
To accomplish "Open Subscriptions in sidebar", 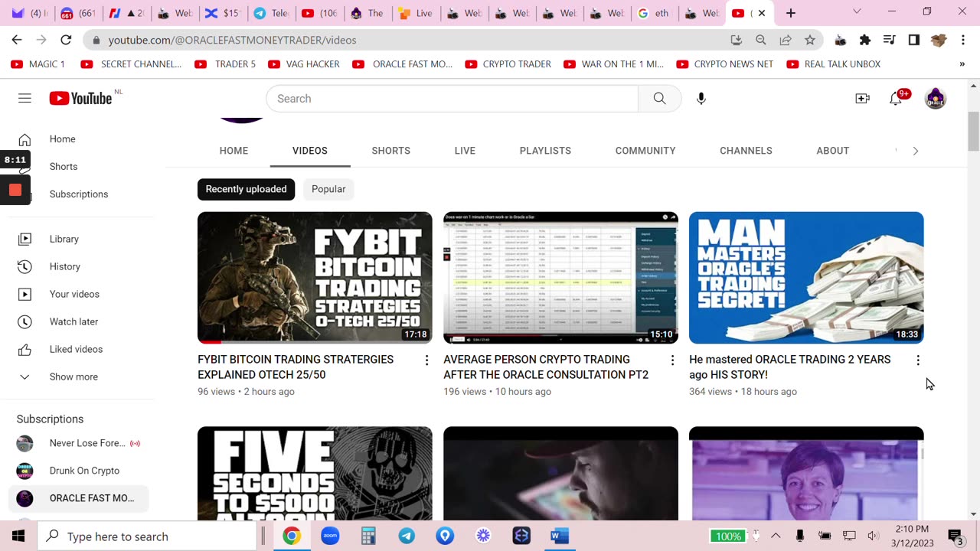I will coord(80,194).
